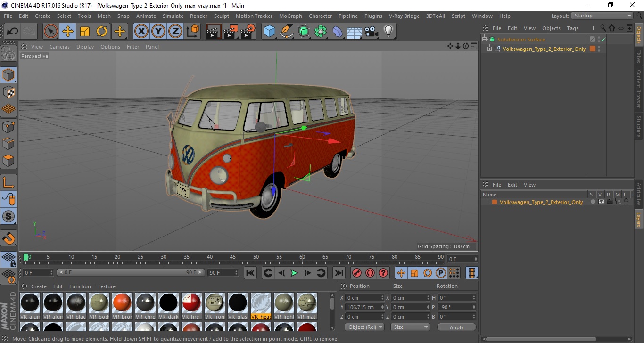Toggle layer render clapper icon
Viewport: 644px width, 343px height.
[x=610, y=202]
